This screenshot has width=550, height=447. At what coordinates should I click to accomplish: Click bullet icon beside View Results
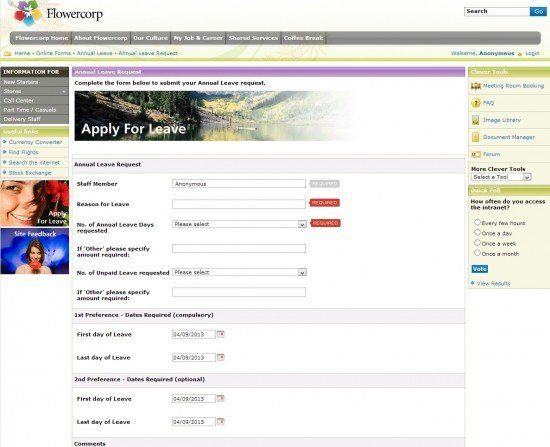click(x=472, y=283)
